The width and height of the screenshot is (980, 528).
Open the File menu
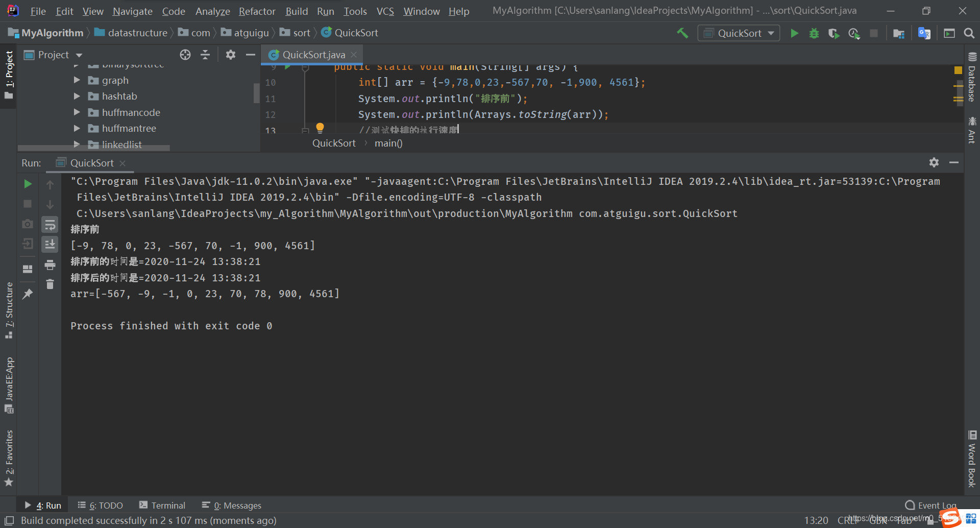coord(38,11)
